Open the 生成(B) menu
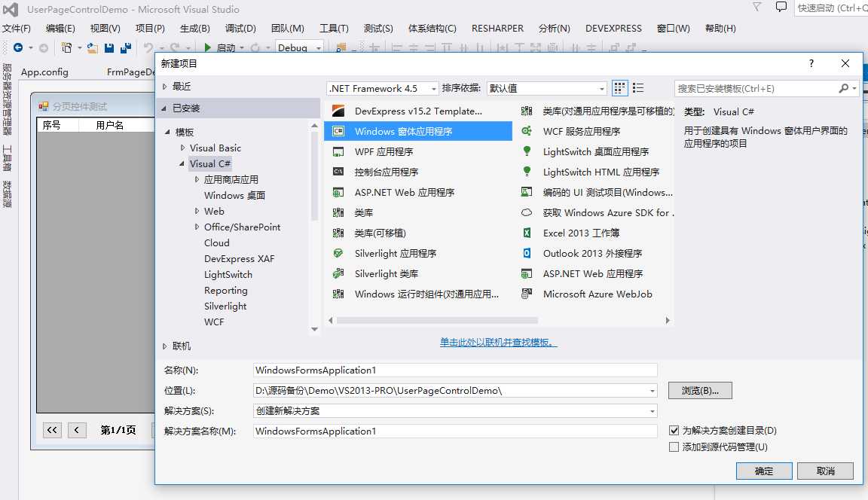 coord(195,28)
